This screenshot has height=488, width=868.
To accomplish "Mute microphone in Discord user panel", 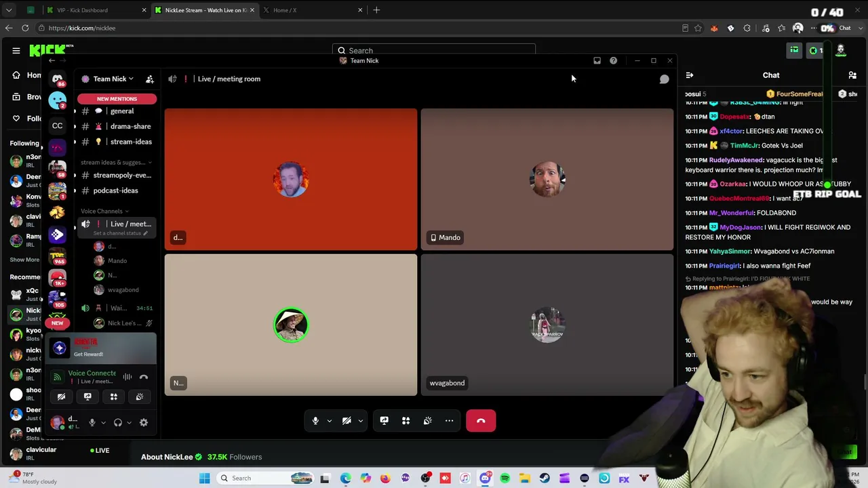I will pyautogui.click(x=92, y=423).
